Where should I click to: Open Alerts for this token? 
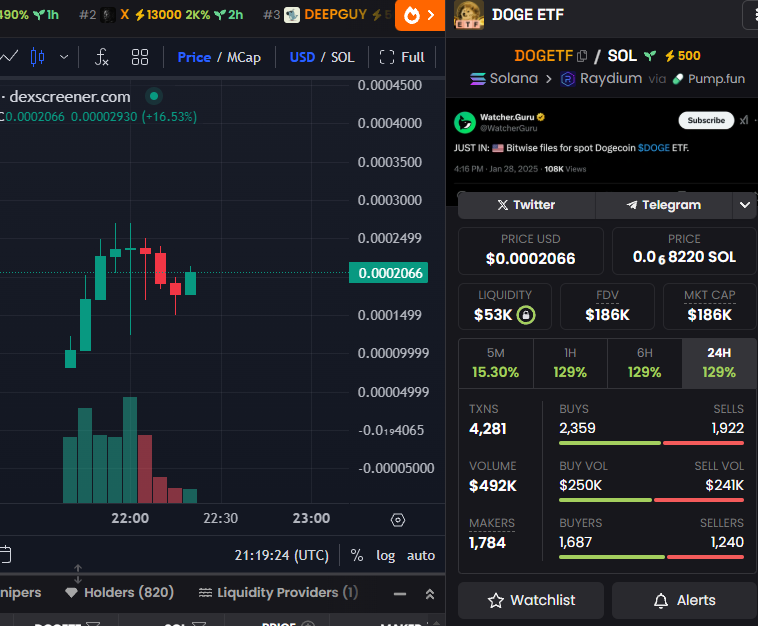[x=685, y=600]
